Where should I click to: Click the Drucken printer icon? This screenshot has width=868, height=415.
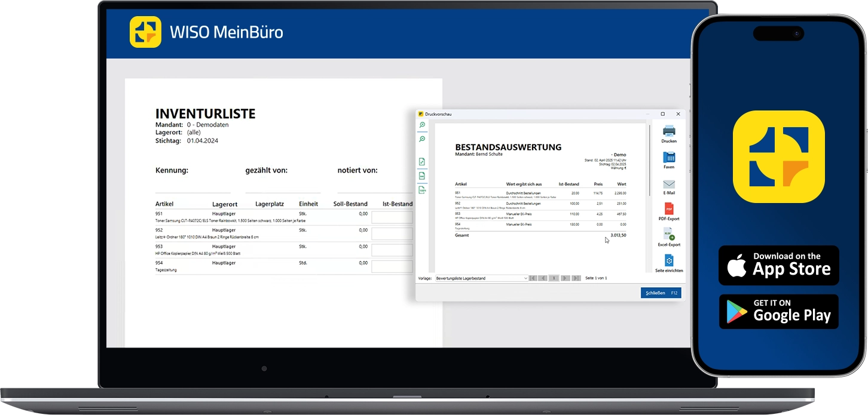coord(669,130)
